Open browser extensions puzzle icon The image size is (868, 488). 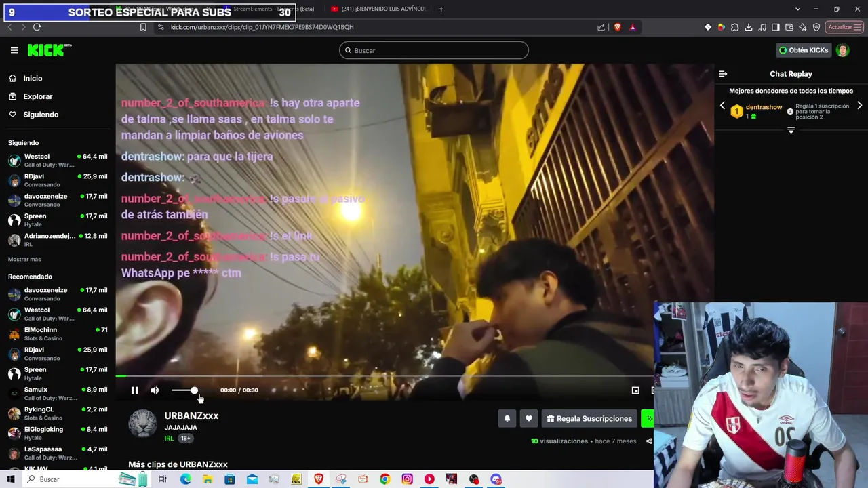coord(735,27)
